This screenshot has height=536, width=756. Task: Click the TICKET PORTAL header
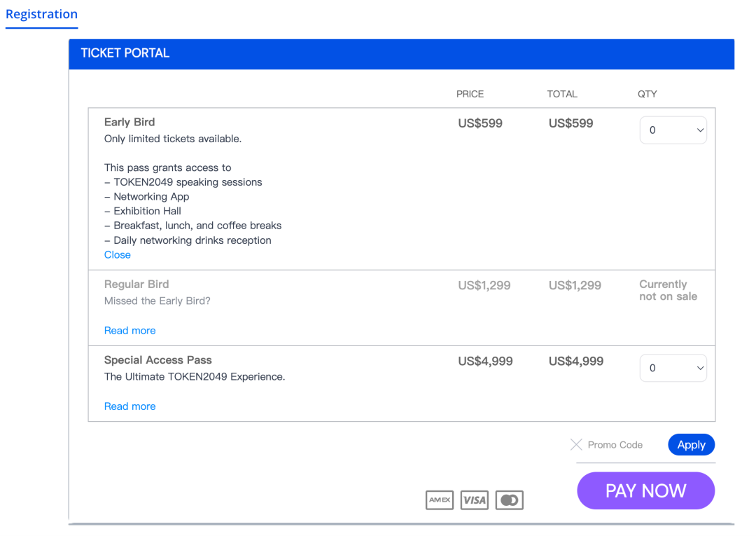[x=125, y=53]
